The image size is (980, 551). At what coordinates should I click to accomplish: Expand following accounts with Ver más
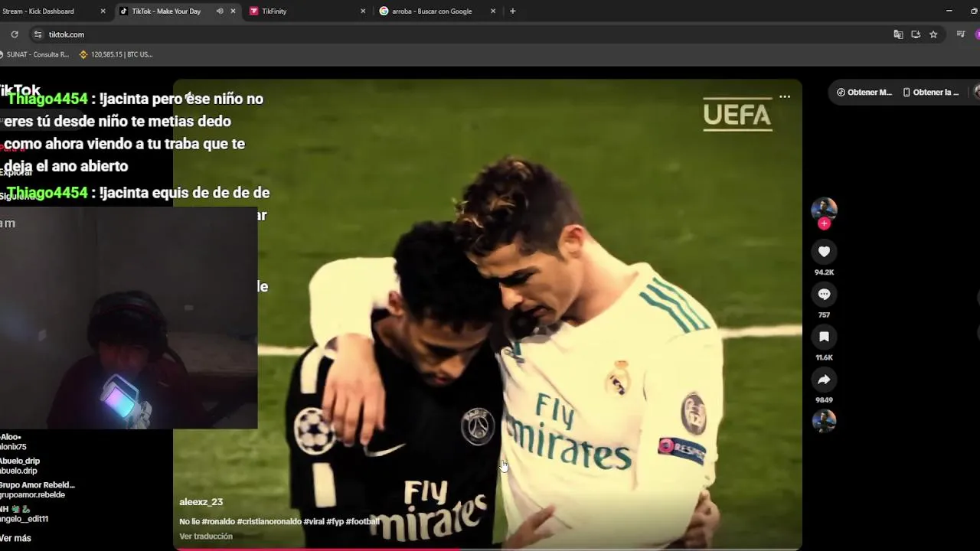(15, 538)
